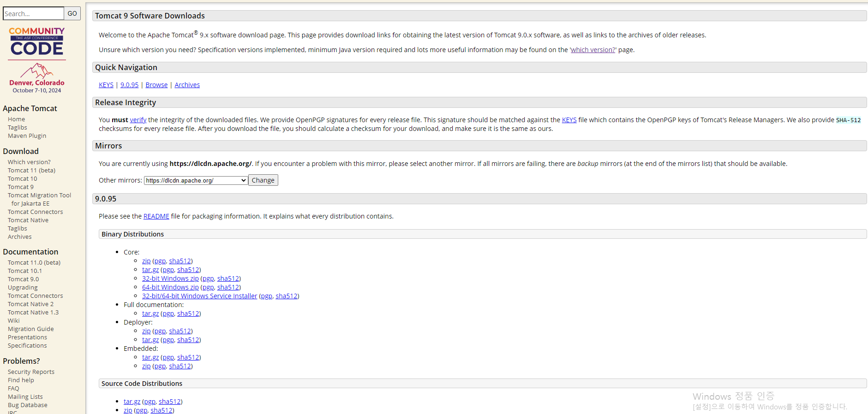Open Browse link in Quick Navigation

pos(156,85)
